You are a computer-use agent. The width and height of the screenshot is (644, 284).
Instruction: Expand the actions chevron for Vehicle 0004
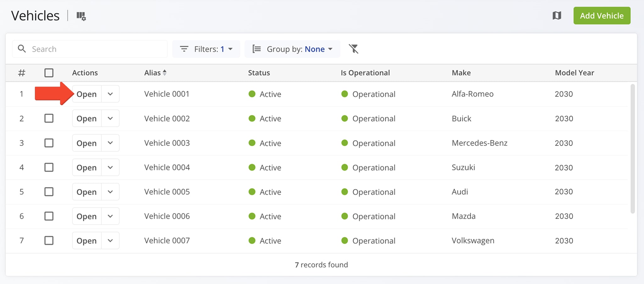click(x=110, y=167)
